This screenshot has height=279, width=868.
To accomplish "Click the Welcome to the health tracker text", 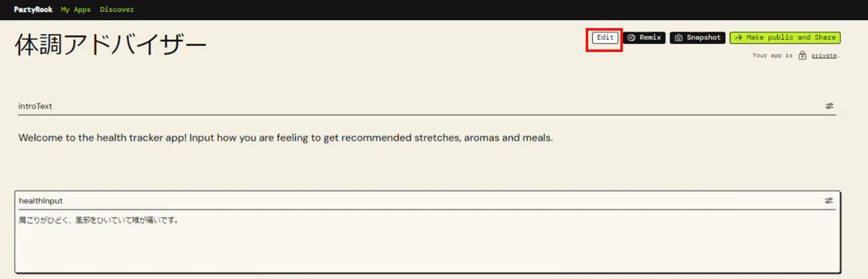I will (285, 137).
